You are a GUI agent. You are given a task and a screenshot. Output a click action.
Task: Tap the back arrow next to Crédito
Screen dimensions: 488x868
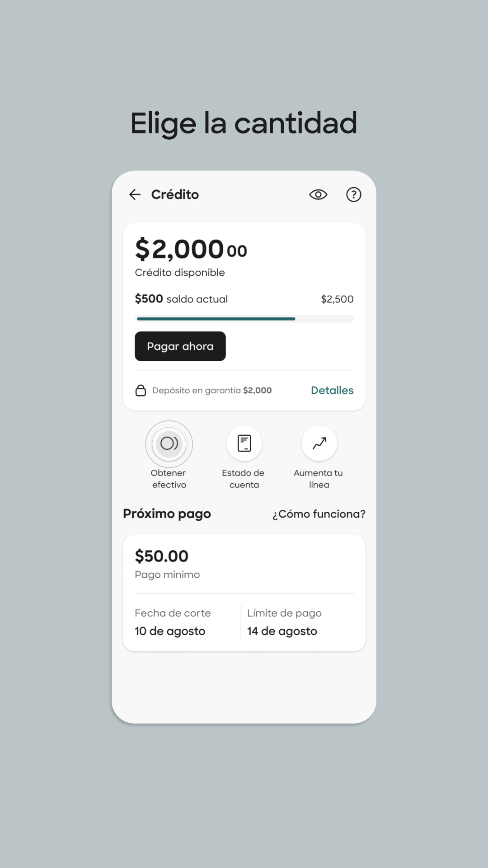pyautogui.click(x=135, y=194)
